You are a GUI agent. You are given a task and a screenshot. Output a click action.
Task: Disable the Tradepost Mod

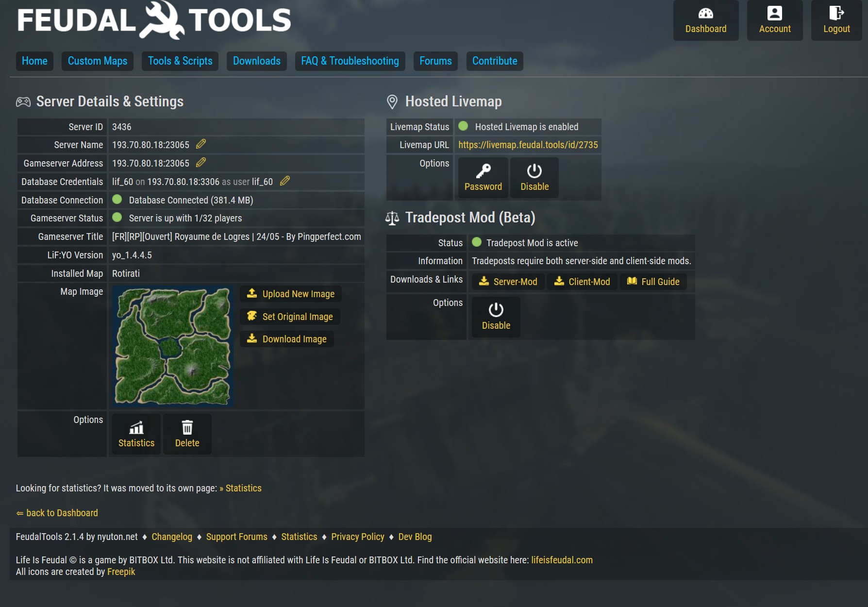tap(496, 317)
